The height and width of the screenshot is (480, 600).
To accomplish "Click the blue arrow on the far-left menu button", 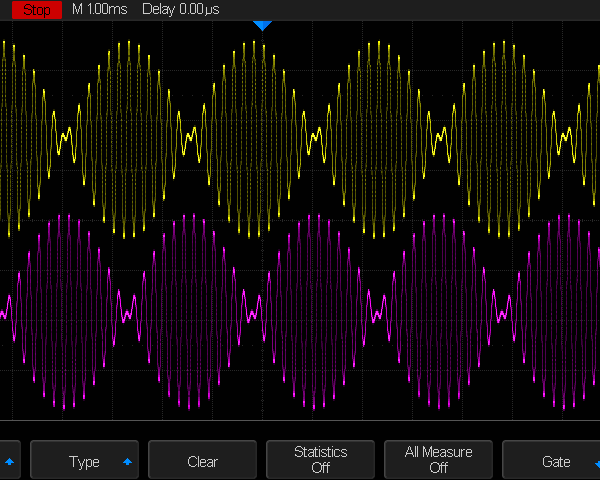I will (x=10, y=462).
